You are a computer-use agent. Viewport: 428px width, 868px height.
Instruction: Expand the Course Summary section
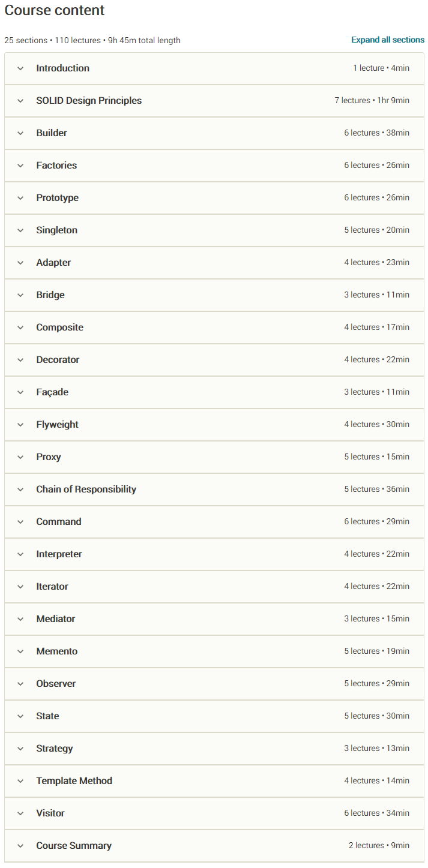(74, 846)
